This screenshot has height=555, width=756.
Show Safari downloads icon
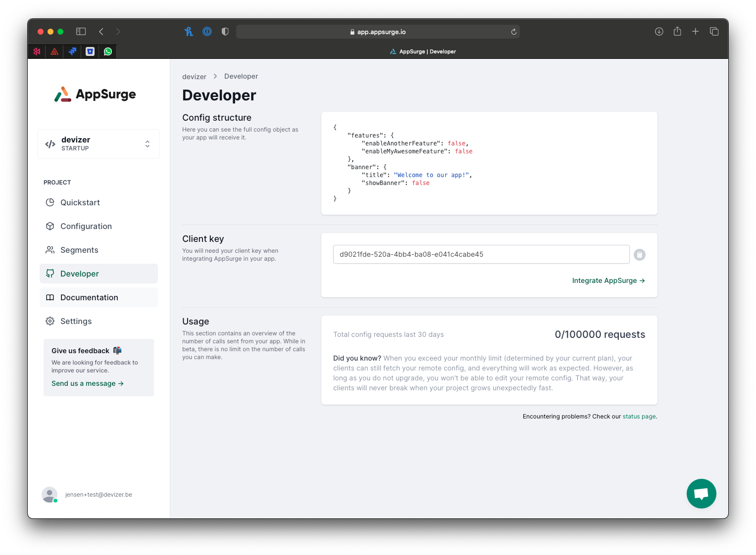pos(659,32)
